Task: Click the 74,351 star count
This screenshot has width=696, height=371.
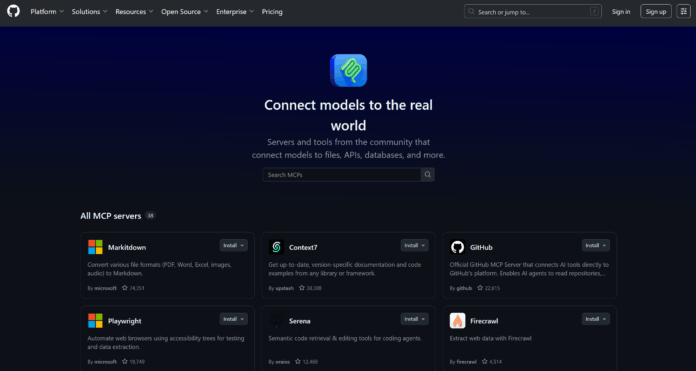Action: click(x=137, y=288)
